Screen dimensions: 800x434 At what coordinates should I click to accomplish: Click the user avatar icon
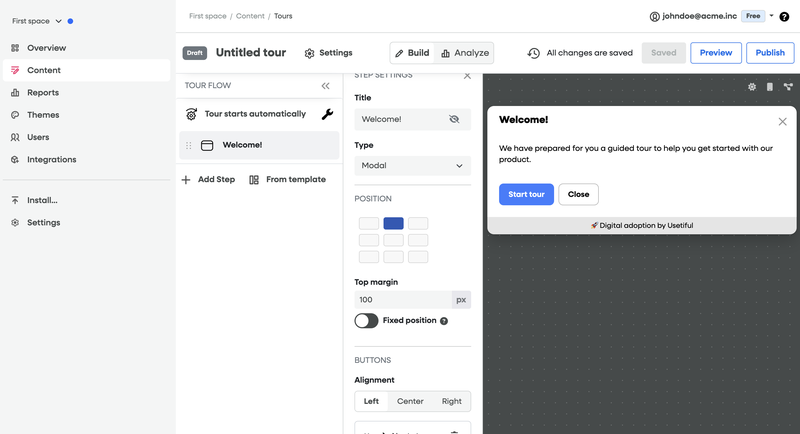click(654, 17)
